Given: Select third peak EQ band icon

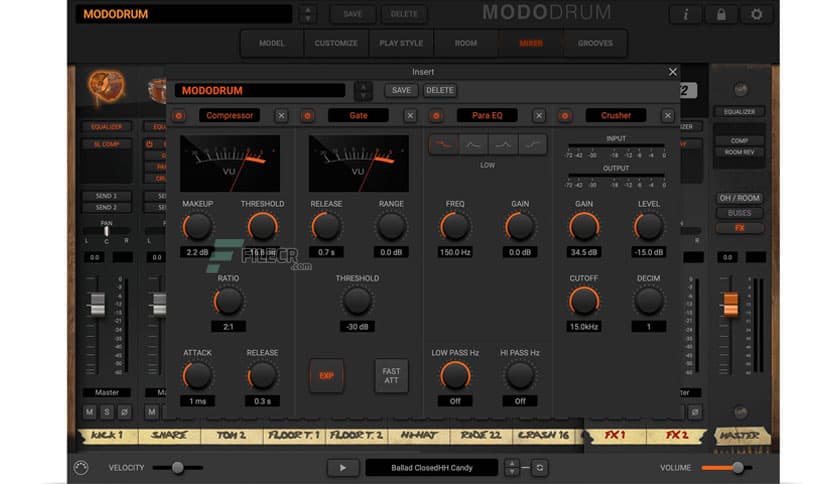Looking at the screenshot, I should click(x=503, y=144).
